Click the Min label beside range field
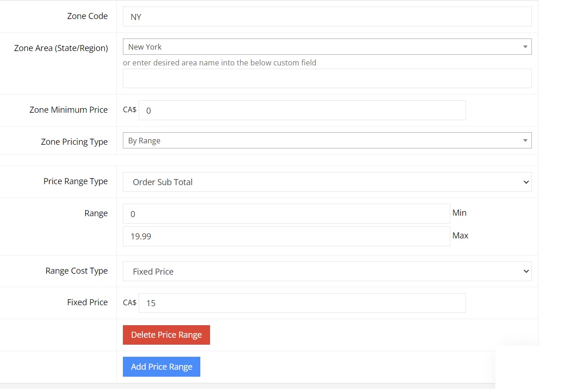Image resolution: width=562 pixels, height=392 pixels. pyautogui.click(x=460, y=213)
